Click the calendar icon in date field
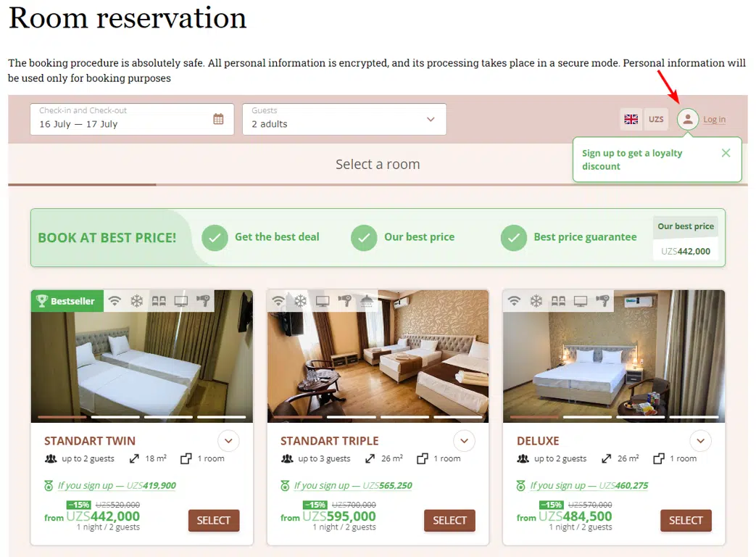 (x=218, y=119)
